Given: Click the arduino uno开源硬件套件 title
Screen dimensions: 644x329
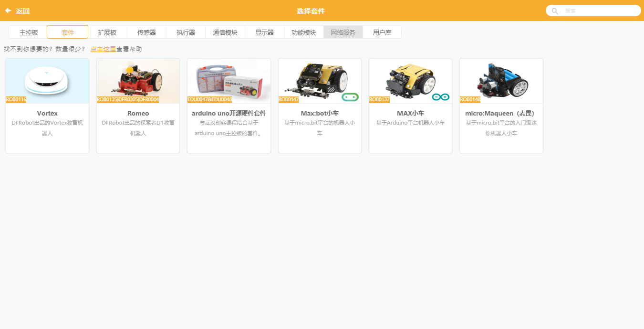Looking at the screenshot, I should pyautogui.click(x=229, y=113).
